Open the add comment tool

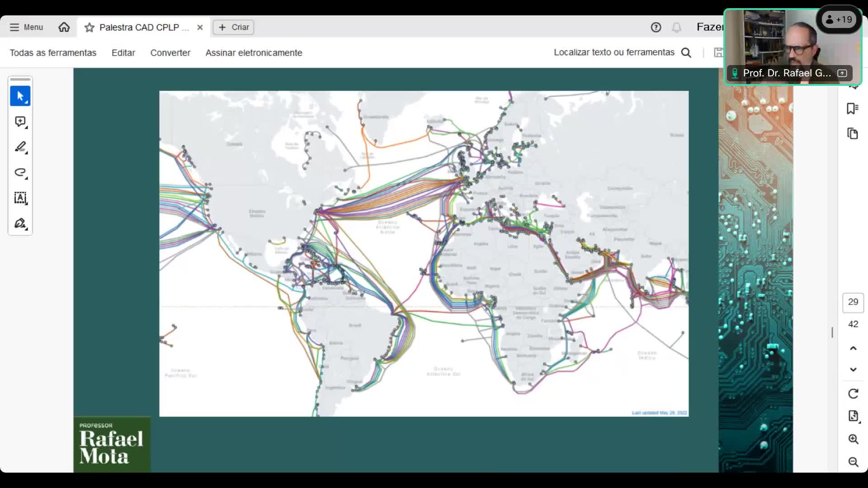20,122
